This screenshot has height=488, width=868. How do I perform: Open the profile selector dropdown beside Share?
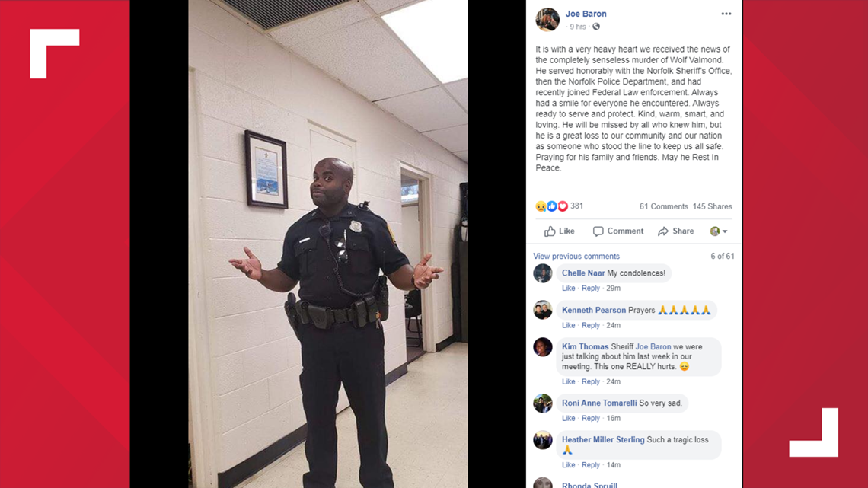[719, 231]
